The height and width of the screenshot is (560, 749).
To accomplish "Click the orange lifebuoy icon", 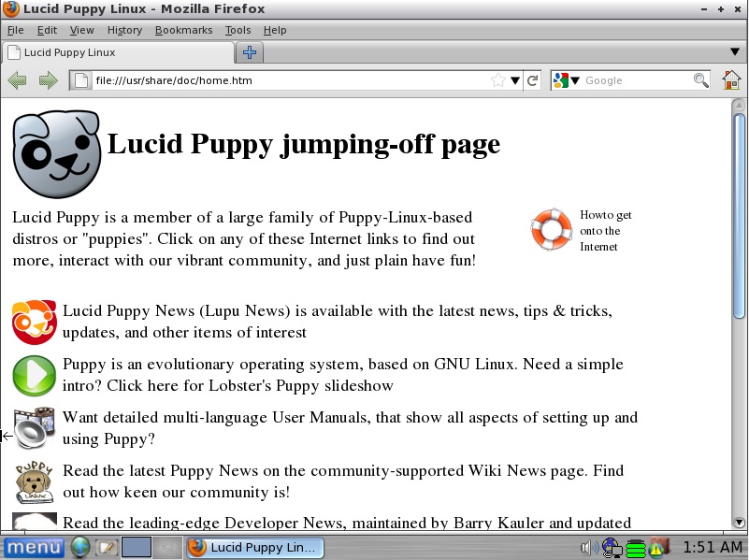I will 552,230.
